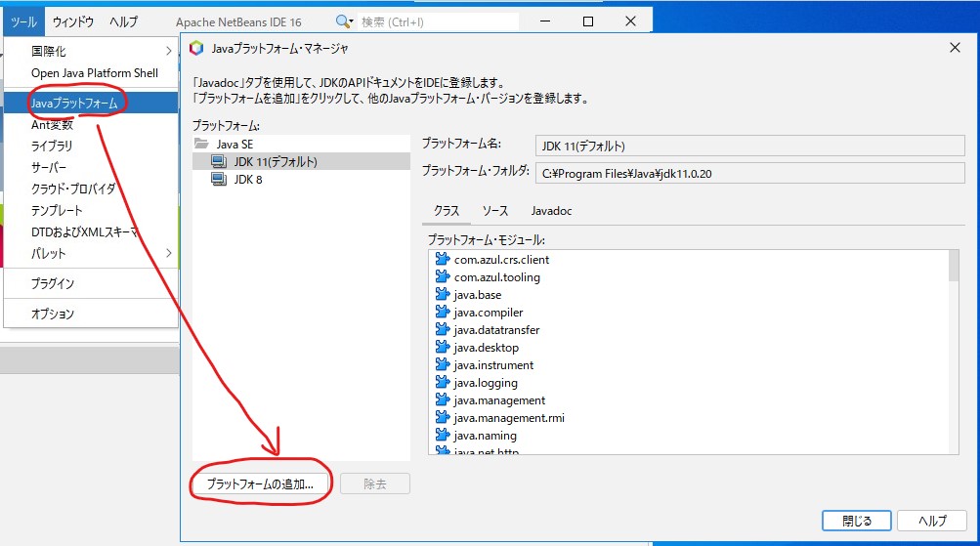Select com.azul.tooling module text
This screenshot has height=546, width=980.
click(497, 277)
